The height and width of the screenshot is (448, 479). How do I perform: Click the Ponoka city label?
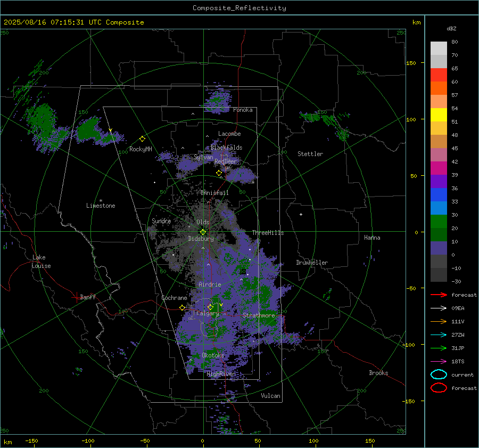pos(243,110)
